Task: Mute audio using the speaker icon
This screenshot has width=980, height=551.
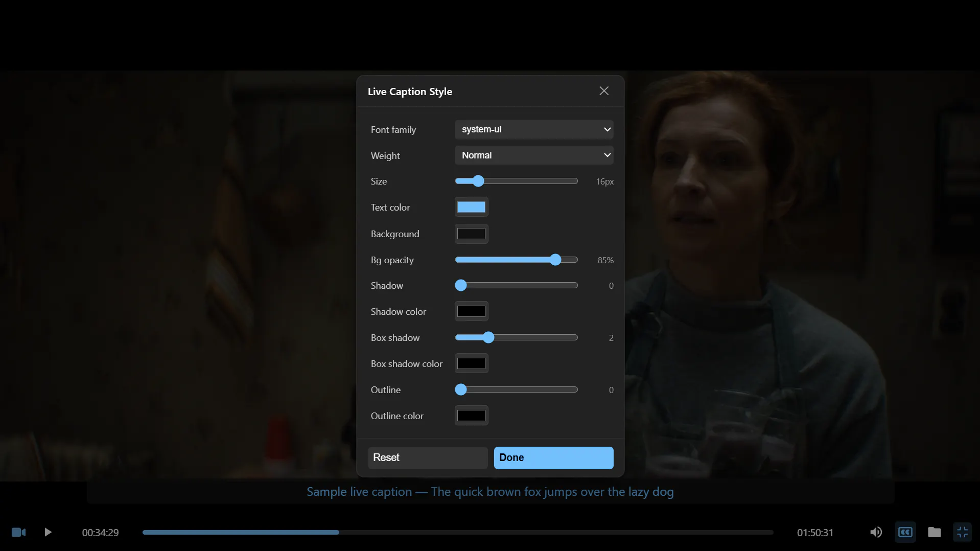Action: (x=876, y=532)
